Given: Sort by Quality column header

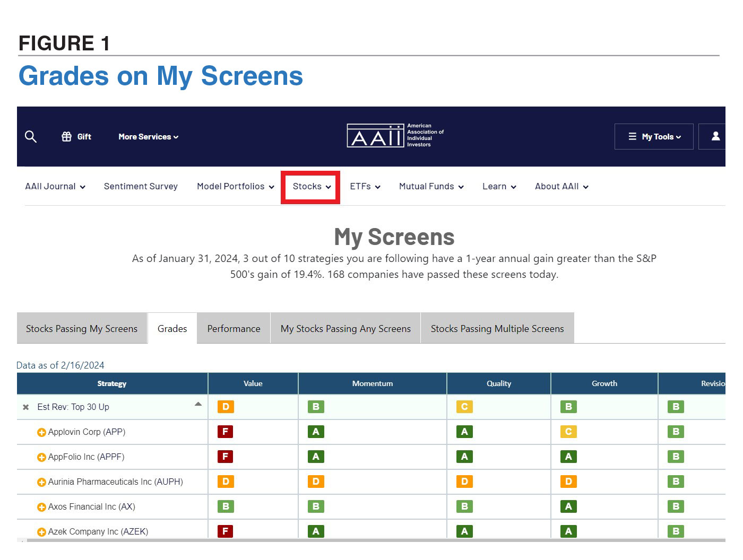Looking at the screenshot, I should 499,383.
